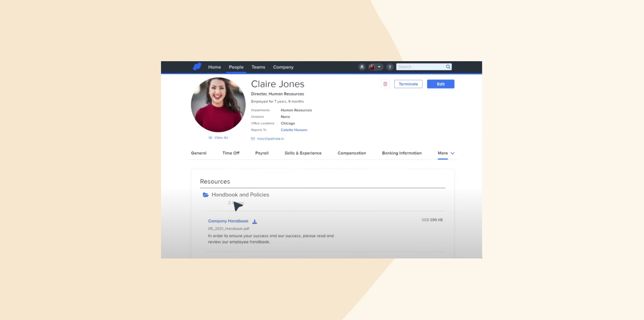Open the Company Handbook link
644x320 pixels.
(228, 221)
